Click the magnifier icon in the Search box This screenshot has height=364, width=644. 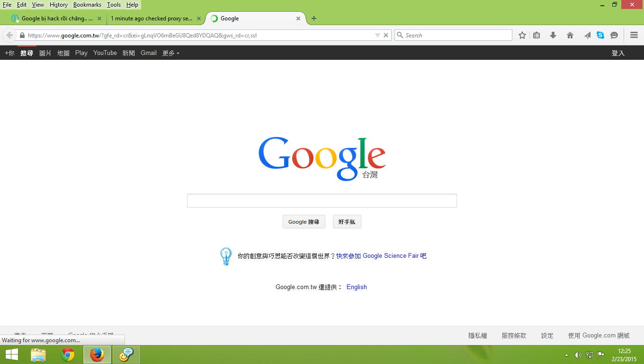tap(400, 35)
